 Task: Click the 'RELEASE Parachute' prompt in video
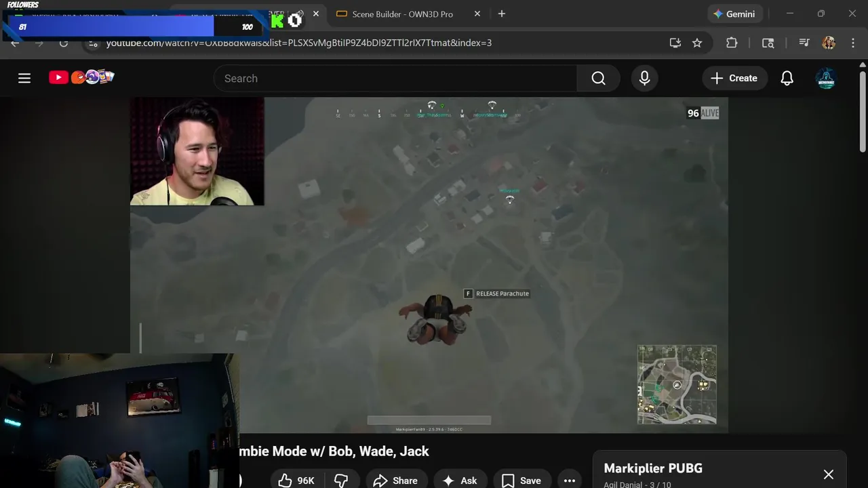click(x=496, y=293)
